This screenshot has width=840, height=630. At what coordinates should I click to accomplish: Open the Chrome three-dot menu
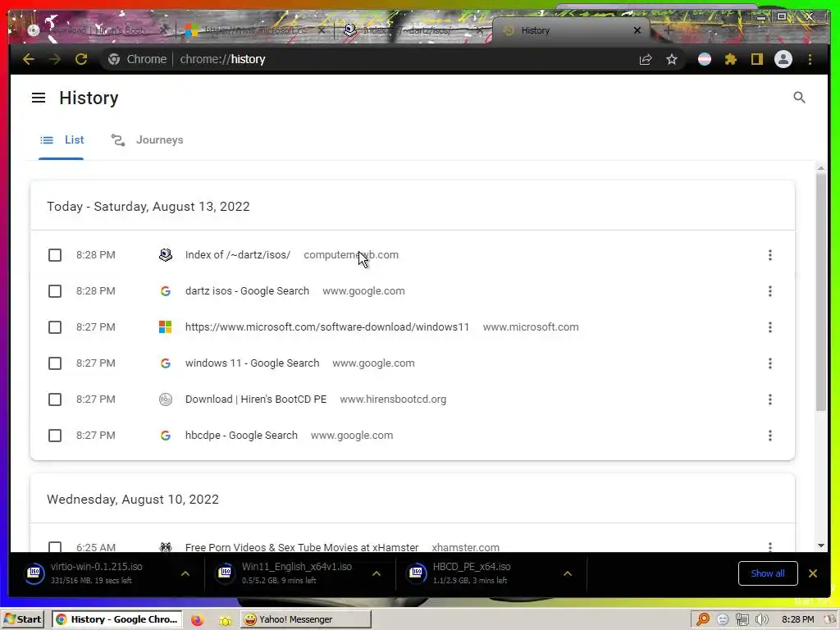tap(810, 59)
